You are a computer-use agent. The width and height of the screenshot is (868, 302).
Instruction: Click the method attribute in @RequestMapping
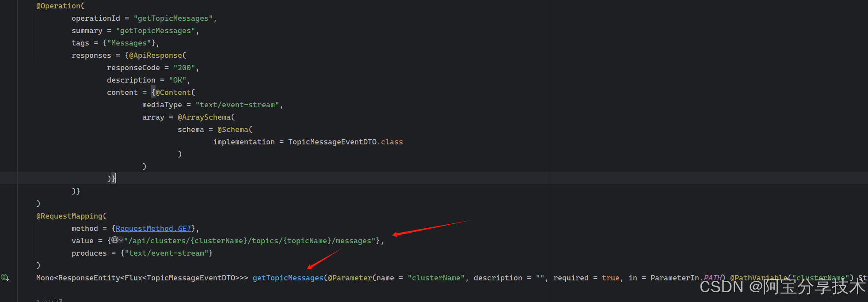click(x=85, y=228)
